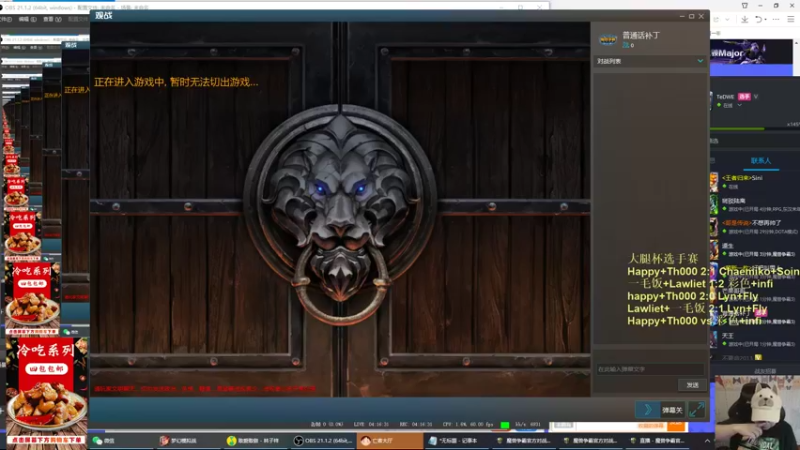Collapse side panel with the right chevron

click(x=647, y=409)
